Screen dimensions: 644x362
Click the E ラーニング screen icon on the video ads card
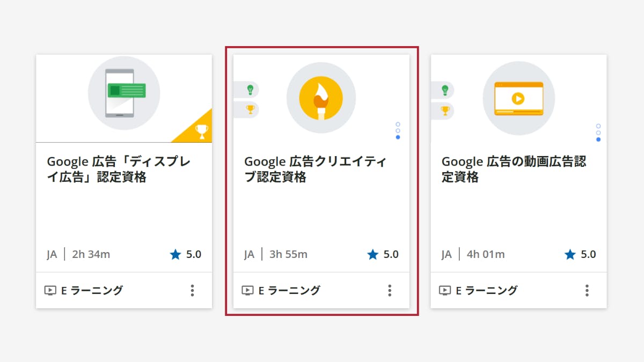[445, 291]
